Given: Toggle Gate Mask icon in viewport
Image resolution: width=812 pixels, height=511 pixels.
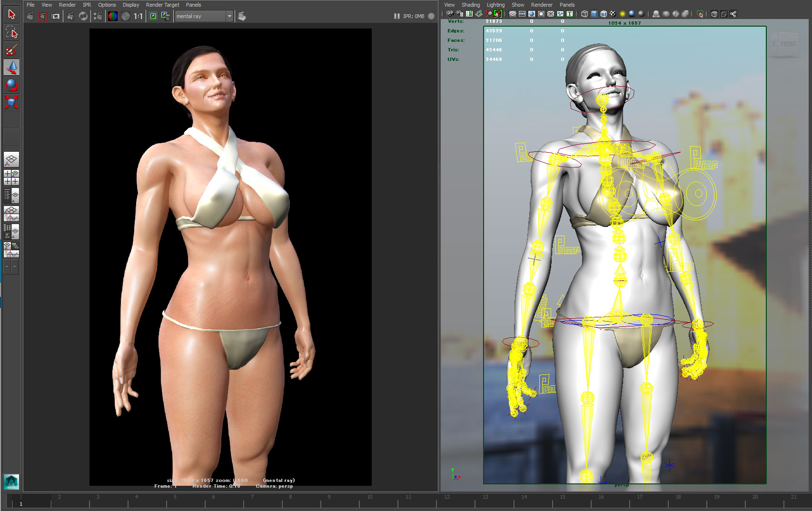Looking at the screenshot, I should tap(541, 14).
